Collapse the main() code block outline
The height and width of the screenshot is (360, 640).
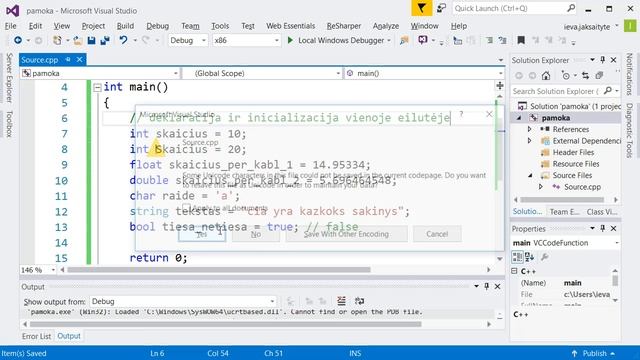coord(97,87)
